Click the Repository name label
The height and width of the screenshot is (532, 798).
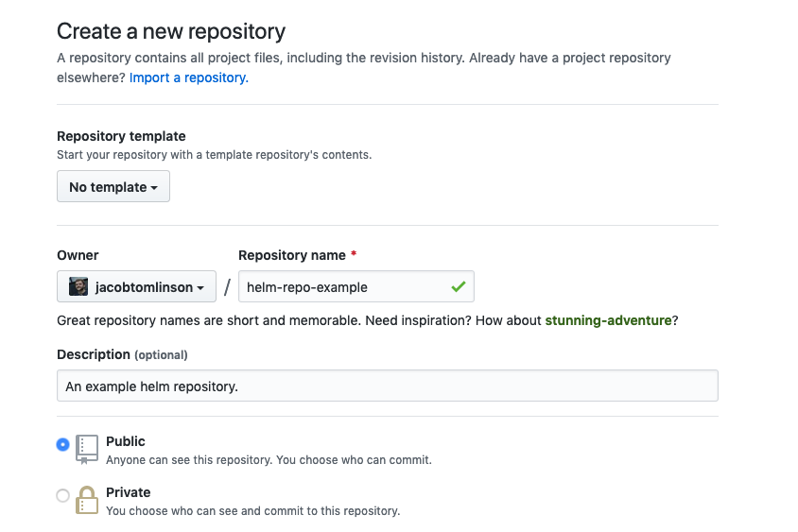click(292, 255)
